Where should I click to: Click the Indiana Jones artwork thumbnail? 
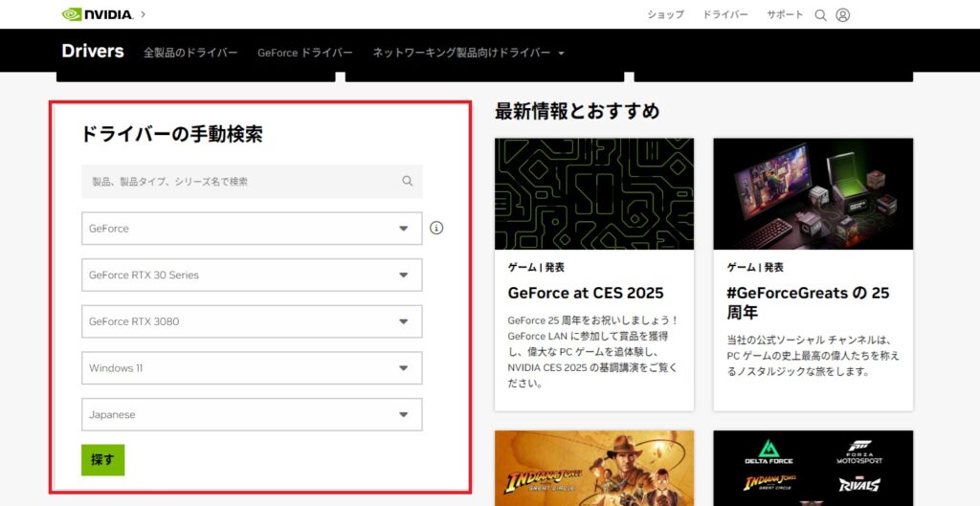tap(594, 468)
